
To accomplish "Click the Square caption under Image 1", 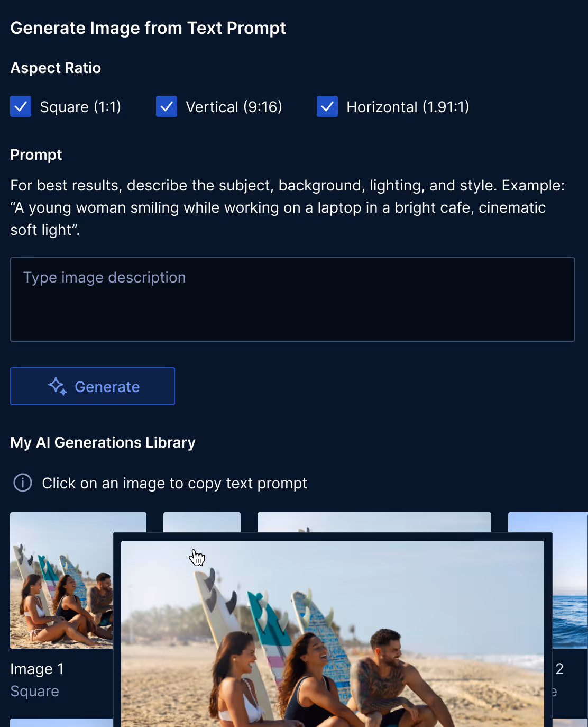I will [35, 691].
